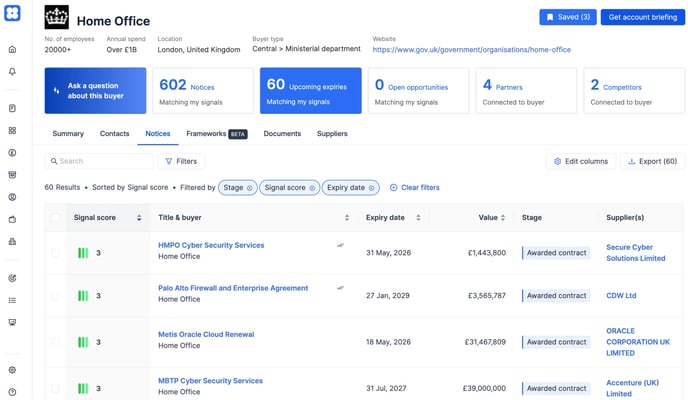This screenshot has width=688, height=400.
Task: Switch to the Contacts tab
Action: click(x=115, y=134)
